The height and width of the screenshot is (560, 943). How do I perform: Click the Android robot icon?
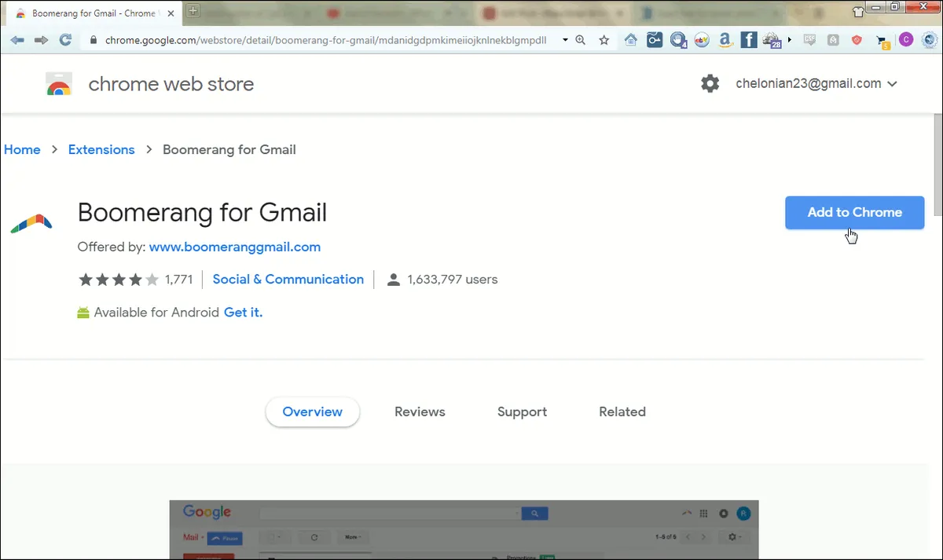click(83, 313)
